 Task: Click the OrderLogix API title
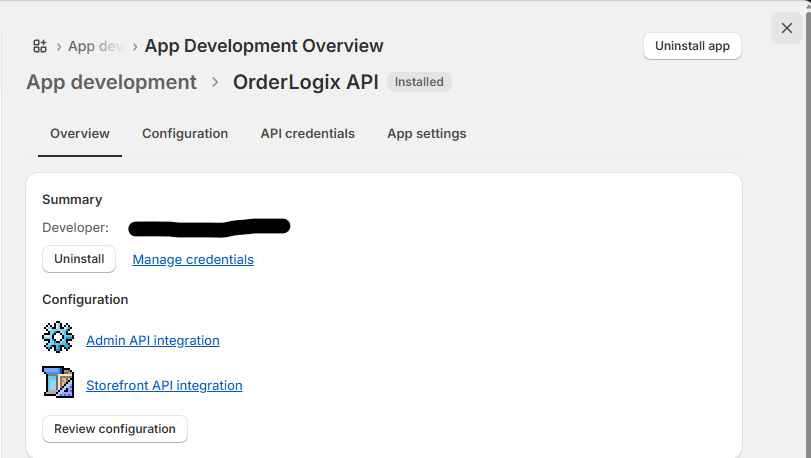305,82
